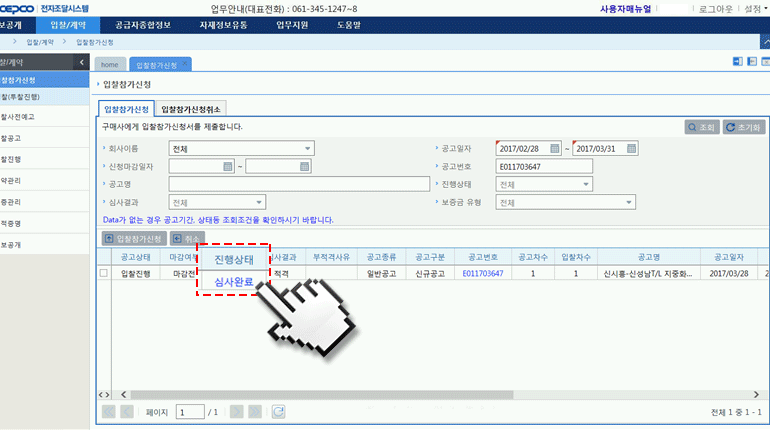Click the 심사완료 status link
The height and width of the screenshot is (430, 770).
click(x=234, y=282)
